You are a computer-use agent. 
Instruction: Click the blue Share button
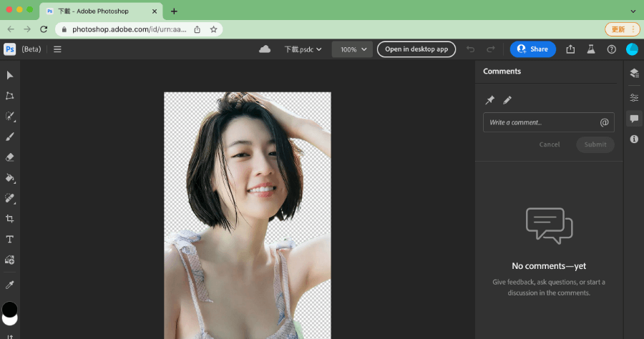point(532,49)
